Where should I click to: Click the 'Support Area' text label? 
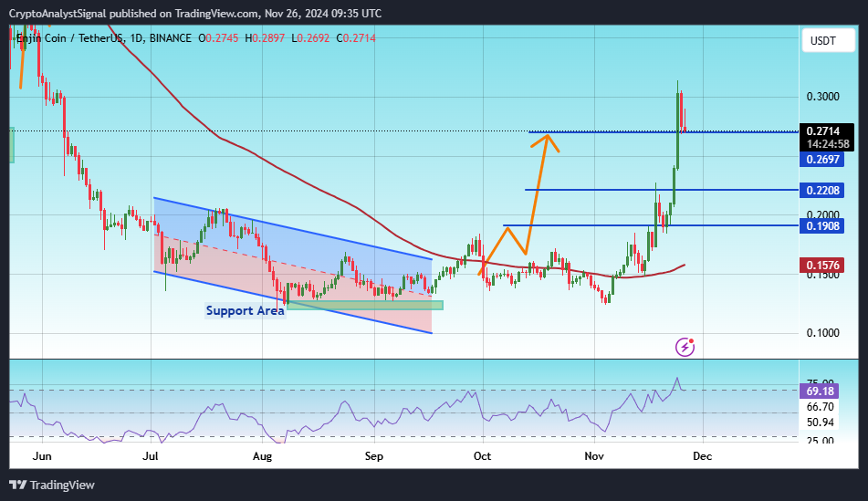(245, 310)
